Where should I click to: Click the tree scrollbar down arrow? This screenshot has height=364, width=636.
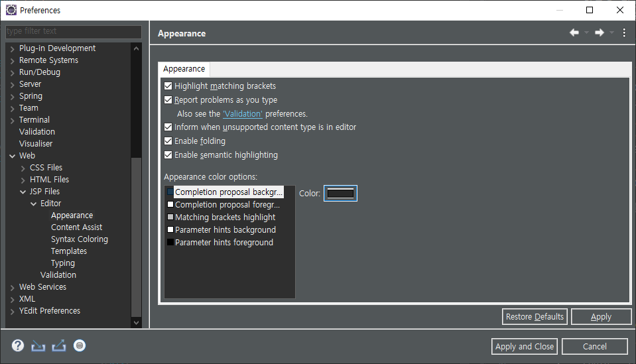pyautogui.click(x=137, y=323)
